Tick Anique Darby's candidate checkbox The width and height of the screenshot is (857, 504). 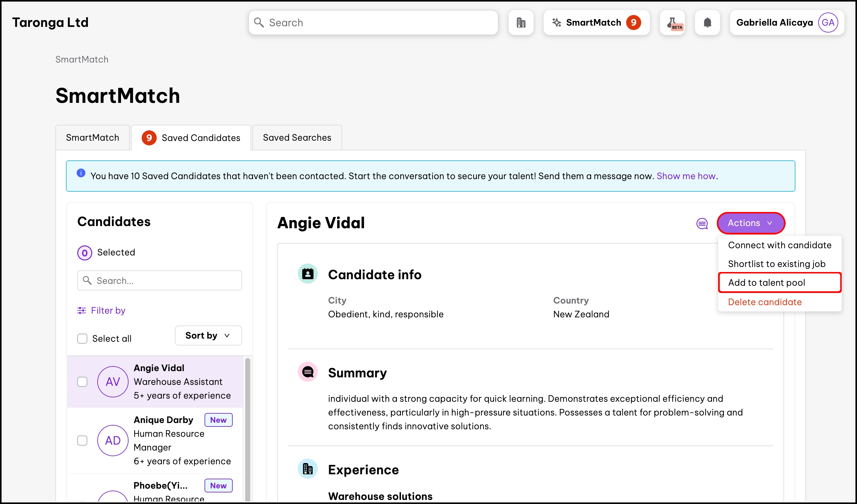tap(82, 440)
